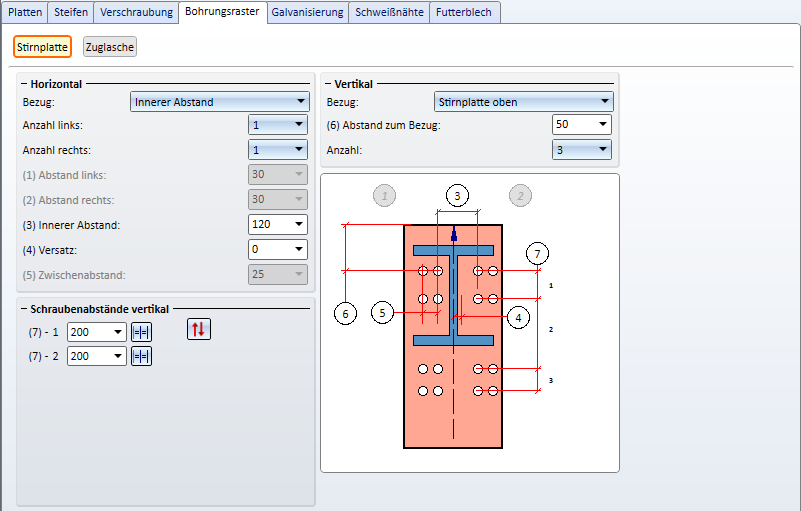Click circled number 4 in the diagram

point(518,317)
